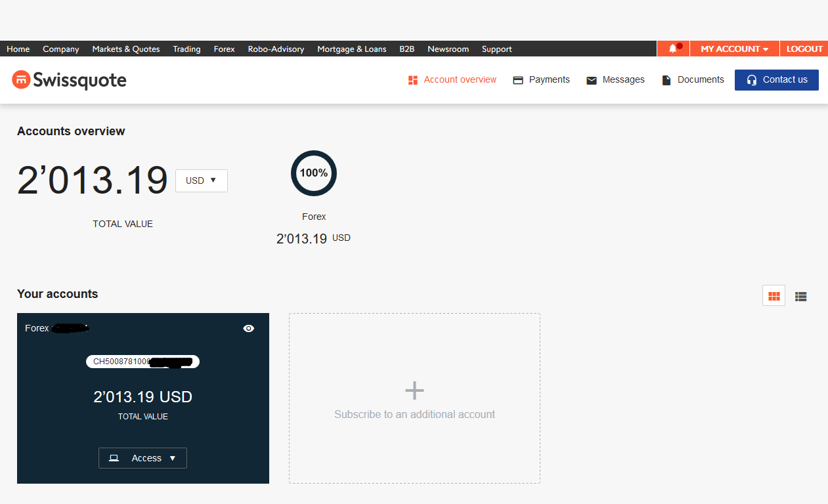Click the Messages envelope icon
Image resolution: width=828 pixels, height=504 pixels.
592,80
